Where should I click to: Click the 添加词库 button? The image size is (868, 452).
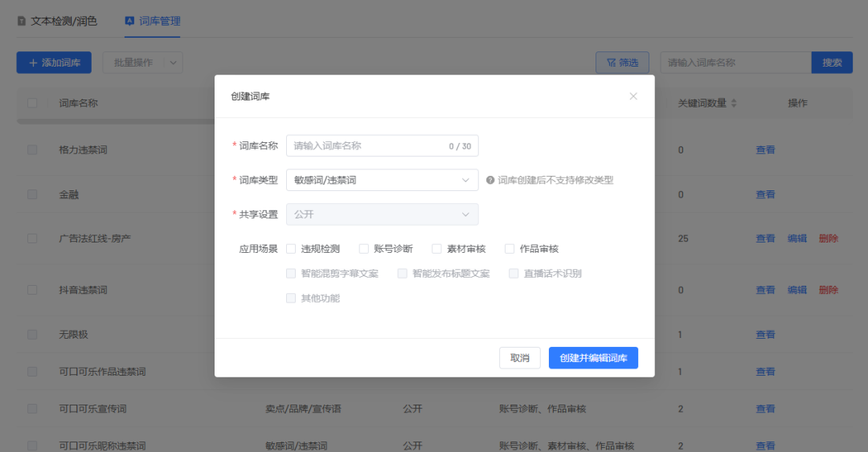(x=55, y=63)
